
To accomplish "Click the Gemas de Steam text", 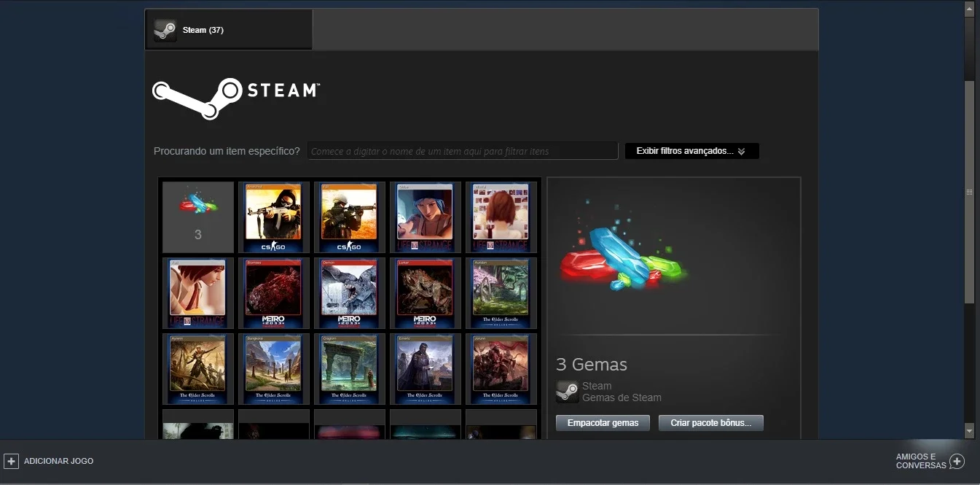I will [x=622, y=398].
